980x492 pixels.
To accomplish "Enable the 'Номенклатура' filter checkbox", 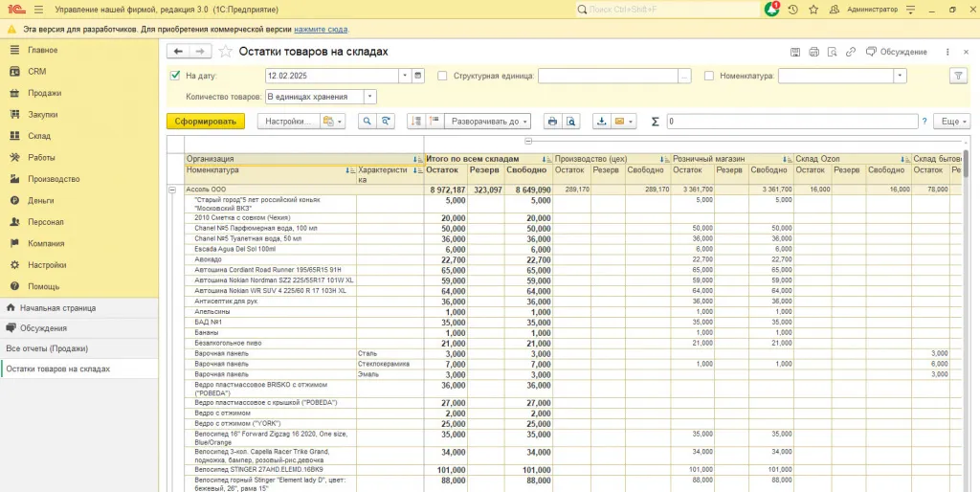I will click(x=709, y=76).
